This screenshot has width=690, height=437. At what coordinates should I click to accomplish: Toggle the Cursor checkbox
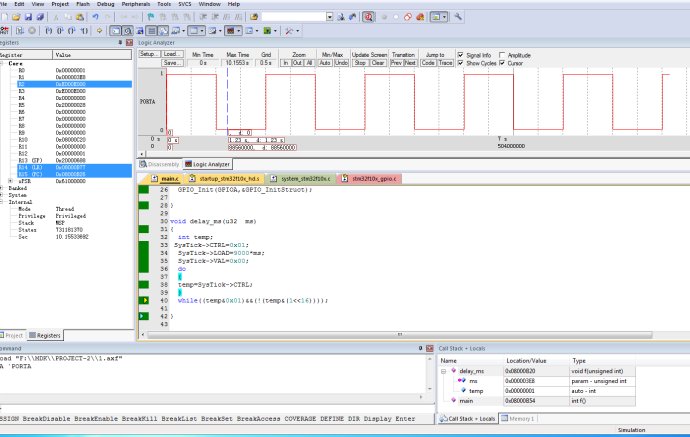(503, 63)
